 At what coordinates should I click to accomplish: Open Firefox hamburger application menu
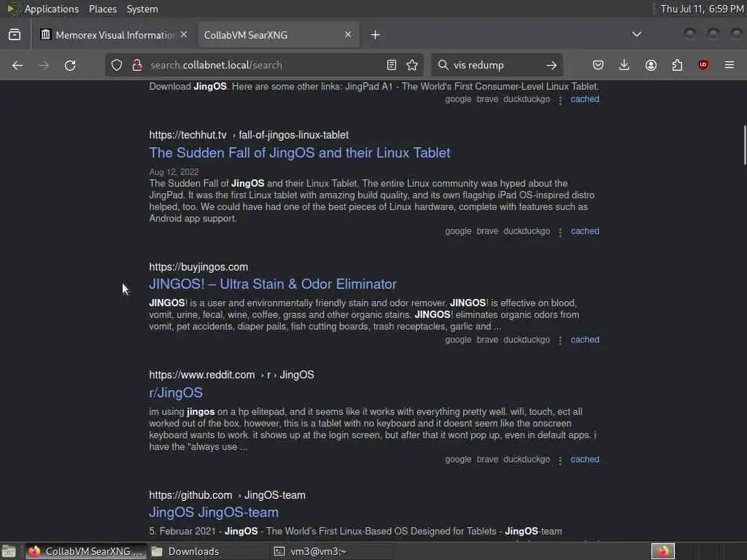[x=729, y=65]
